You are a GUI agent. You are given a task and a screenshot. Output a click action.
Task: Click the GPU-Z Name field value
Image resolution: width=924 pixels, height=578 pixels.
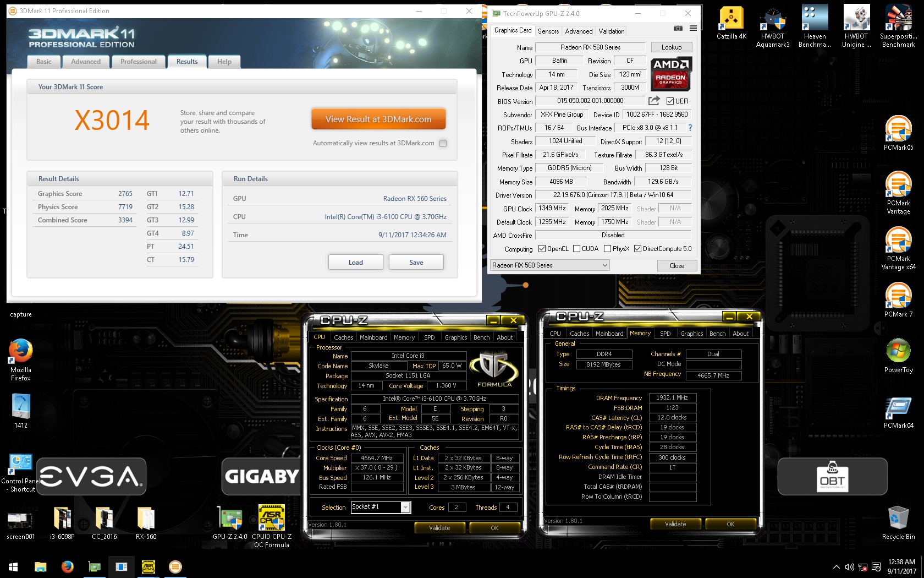590,47
